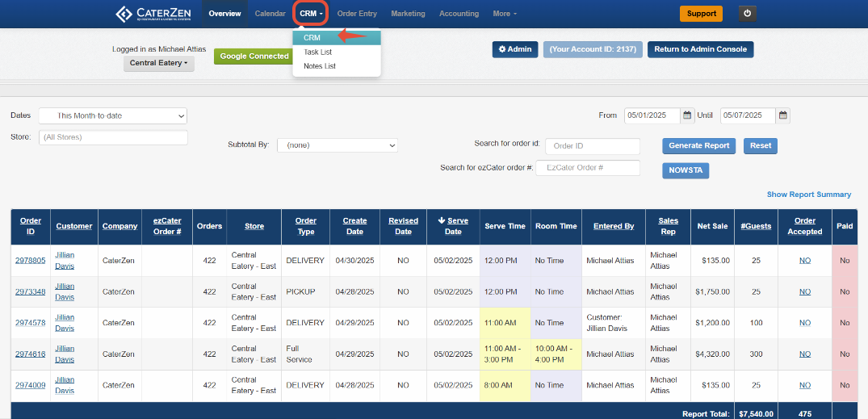Click the 8:00 AM serve time cell
The image size is (868, 419).
point(505,385)
